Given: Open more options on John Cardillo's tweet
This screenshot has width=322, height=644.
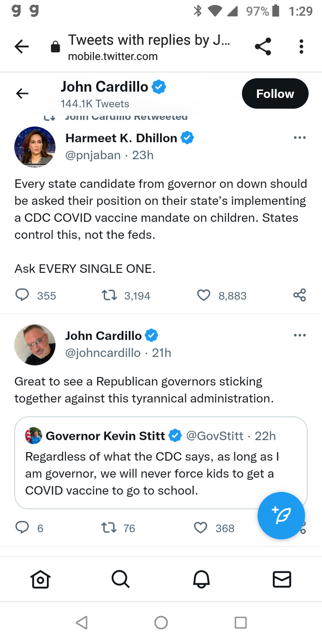Looking at the screenshot, I should 299,335.
